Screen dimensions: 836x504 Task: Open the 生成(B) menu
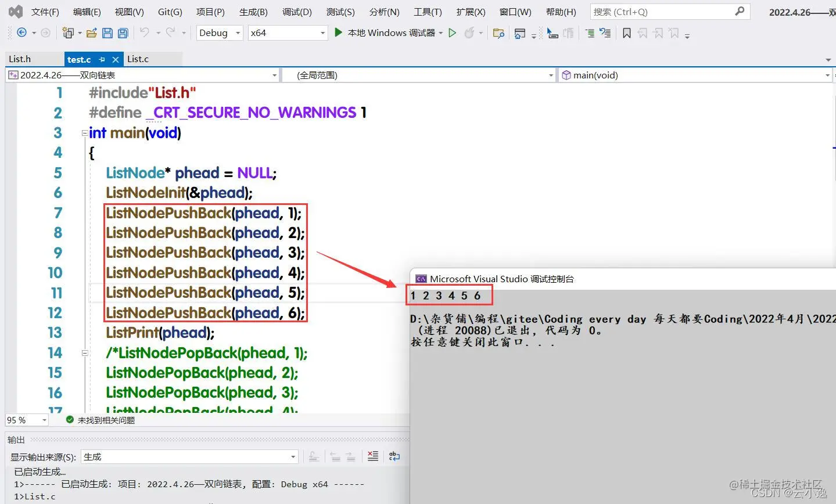point(253,12)
